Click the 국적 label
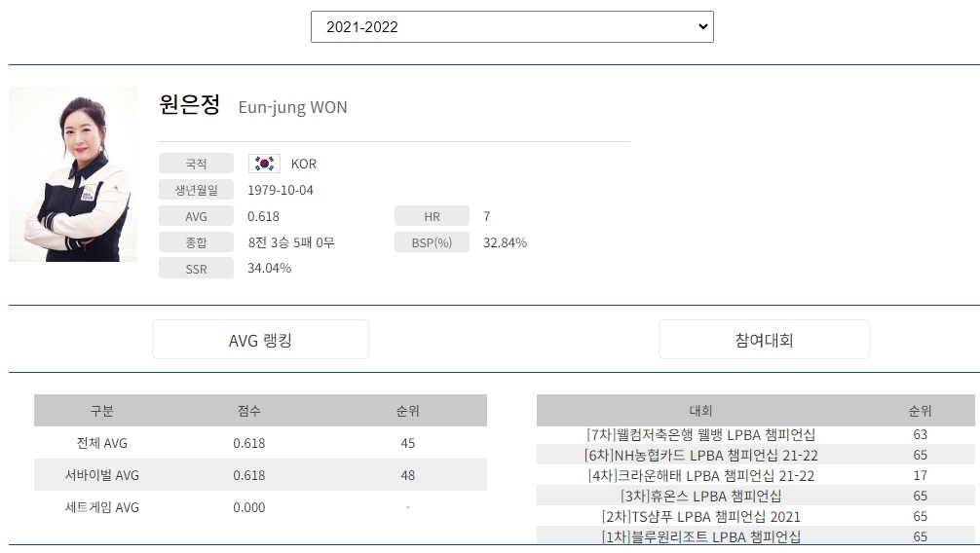980x553 pixels. coord(196,164)
